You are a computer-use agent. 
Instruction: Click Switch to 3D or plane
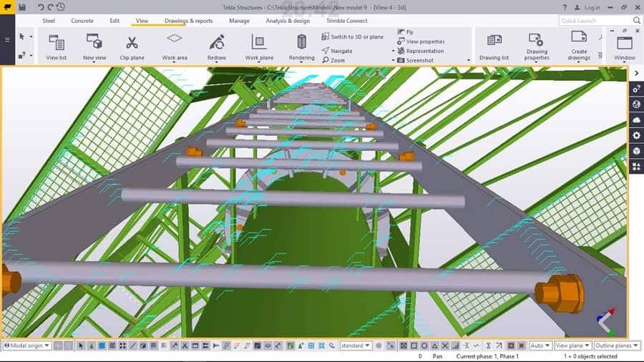tap(352, 36)
